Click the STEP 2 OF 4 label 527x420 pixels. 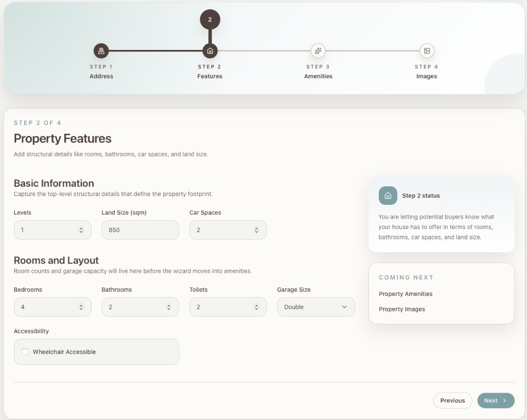tap(37, 122)
